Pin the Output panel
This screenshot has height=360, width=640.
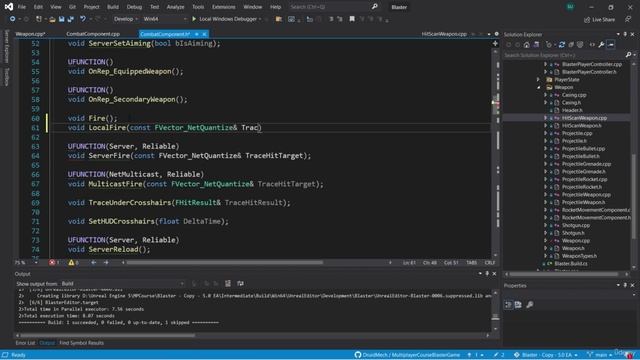pyautogui.click(x=487, y=273)
